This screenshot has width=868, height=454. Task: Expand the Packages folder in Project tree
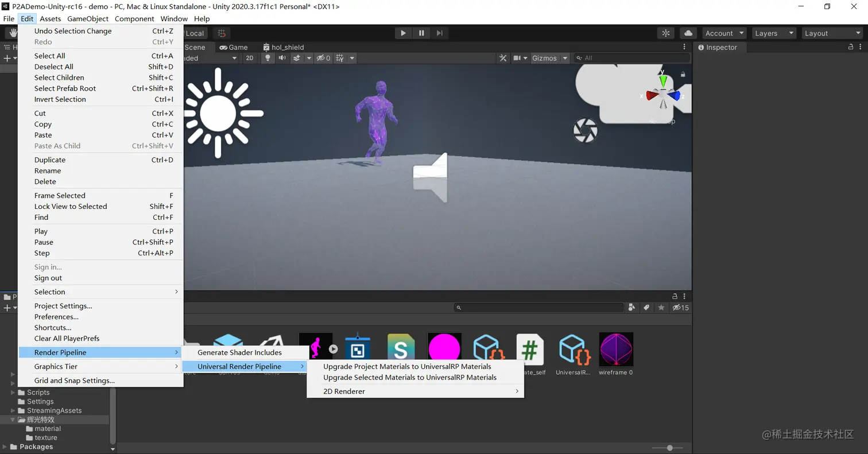pyautogui.click(x=5, y=447)
